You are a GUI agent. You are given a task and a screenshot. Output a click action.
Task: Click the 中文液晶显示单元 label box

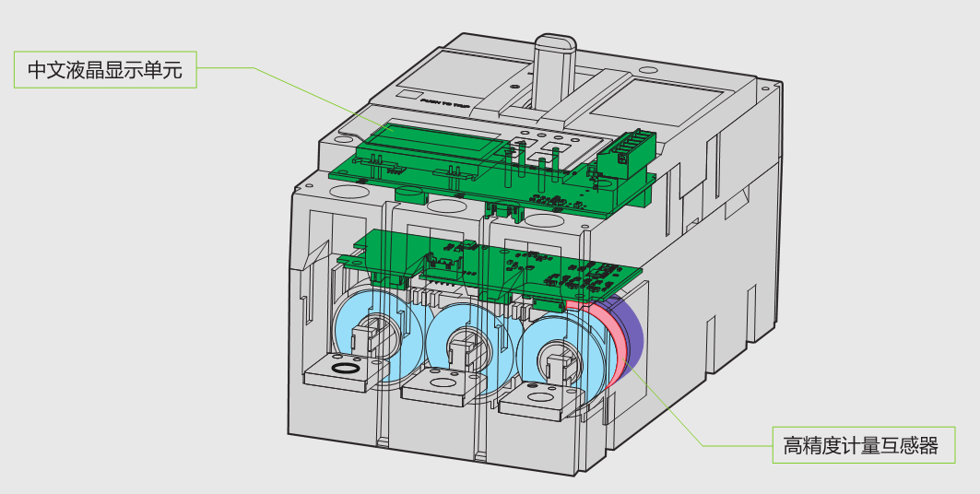pyautogui.click(x=105, y=70)
